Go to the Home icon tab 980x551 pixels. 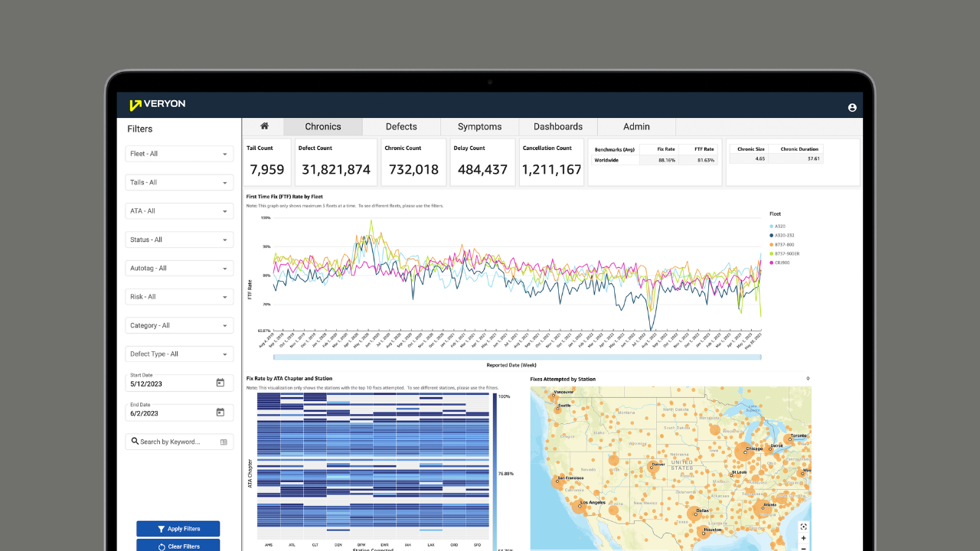[264, 126]
